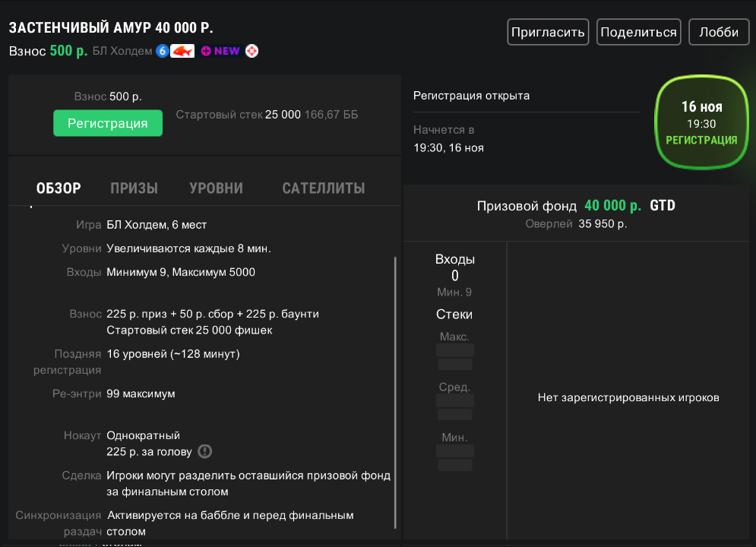Click the red fish tournament icon
This screenshot has width=756, height=547.
point(182,52)
